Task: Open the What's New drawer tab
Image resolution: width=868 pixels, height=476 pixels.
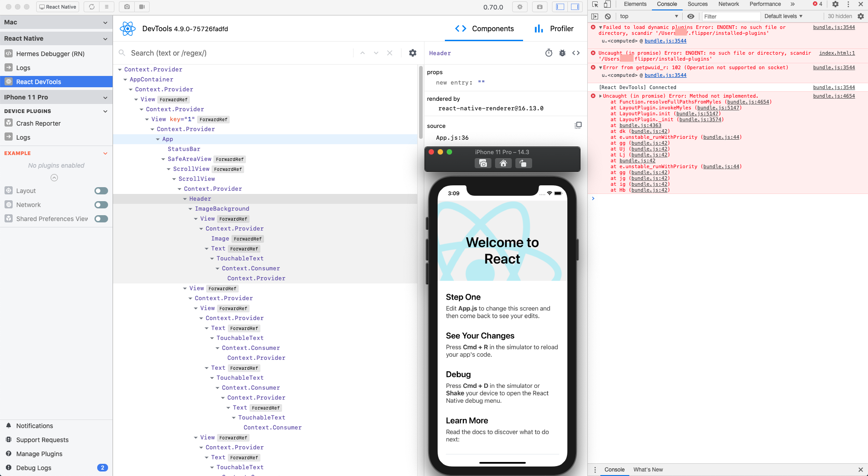Action: 648,470
